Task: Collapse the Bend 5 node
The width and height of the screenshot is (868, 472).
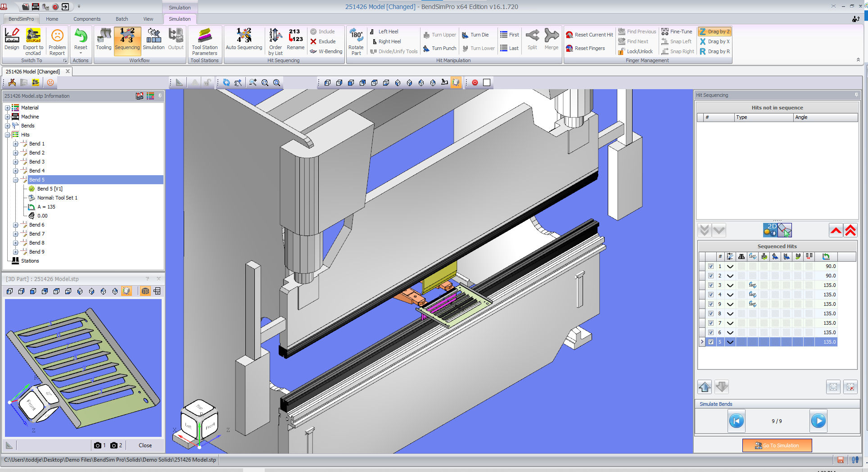Action: 15,180
